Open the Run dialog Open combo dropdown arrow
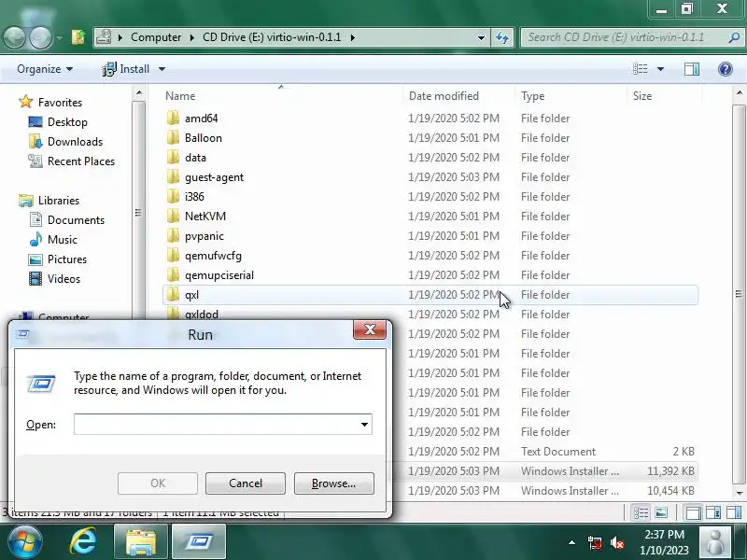Screen dimensions: 747x560 pyautogui.click(x=364, y=425)
